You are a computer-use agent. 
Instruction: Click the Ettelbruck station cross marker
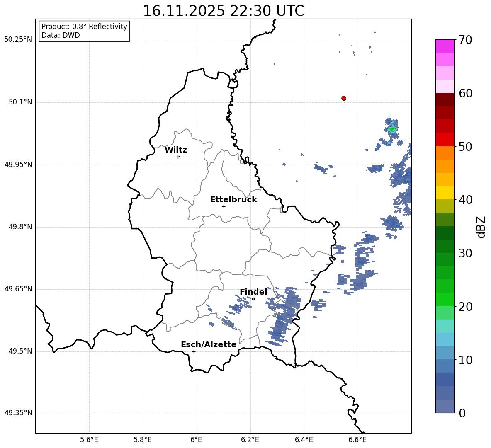(224, 206)
